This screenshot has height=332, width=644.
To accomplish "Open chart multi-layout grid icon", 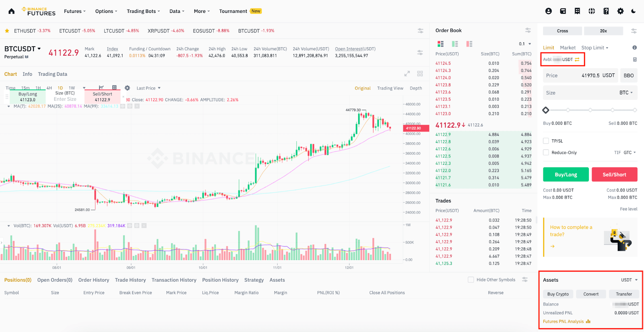I will [x=420, y=74].
